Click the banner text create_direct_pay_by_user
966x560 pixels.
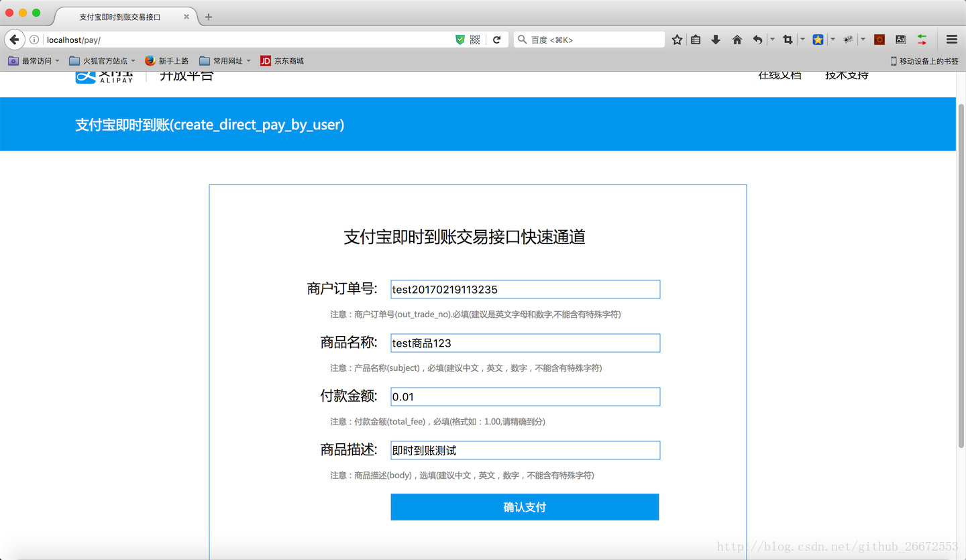258,125
